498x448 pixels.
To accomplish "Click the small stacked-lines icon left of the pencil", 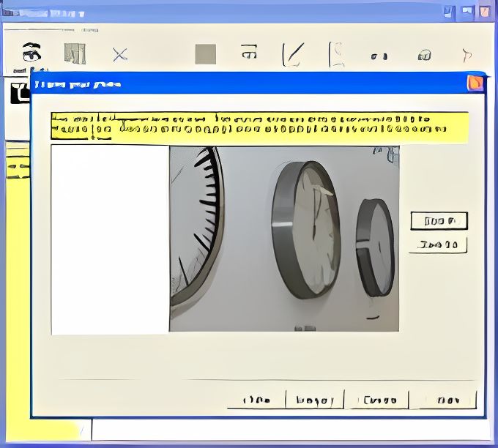I will point(249,51).
